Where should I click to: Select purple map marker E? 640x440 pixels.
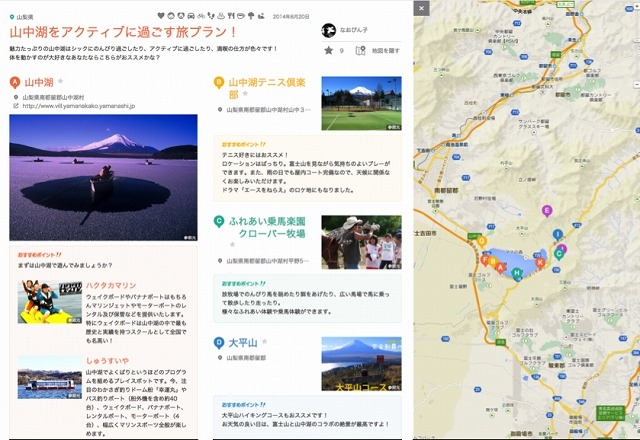click(x=547, y=211)
